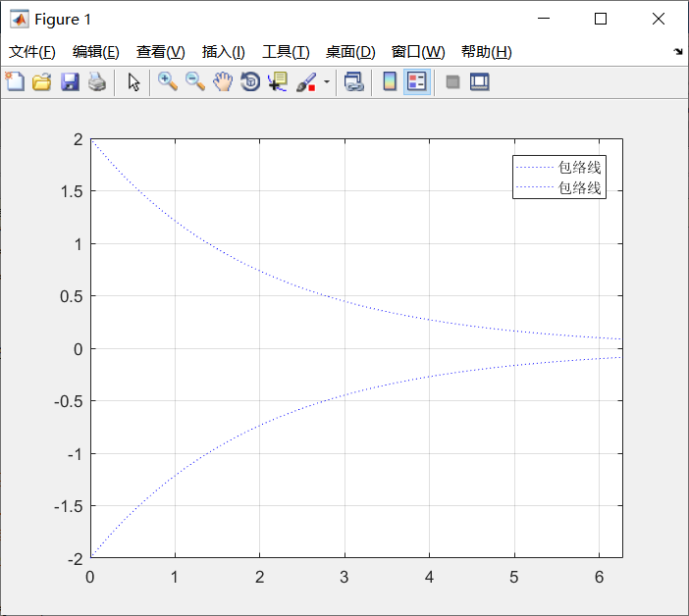Click the y-axis tick label -0.5
689x616 pixels.
(68, 401)
